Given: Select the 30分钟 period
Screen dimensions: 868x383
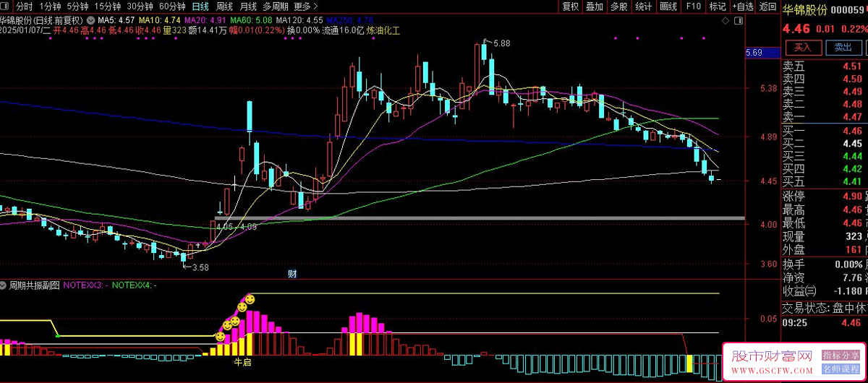Looking at the screenshot, I should pos(140,7).
